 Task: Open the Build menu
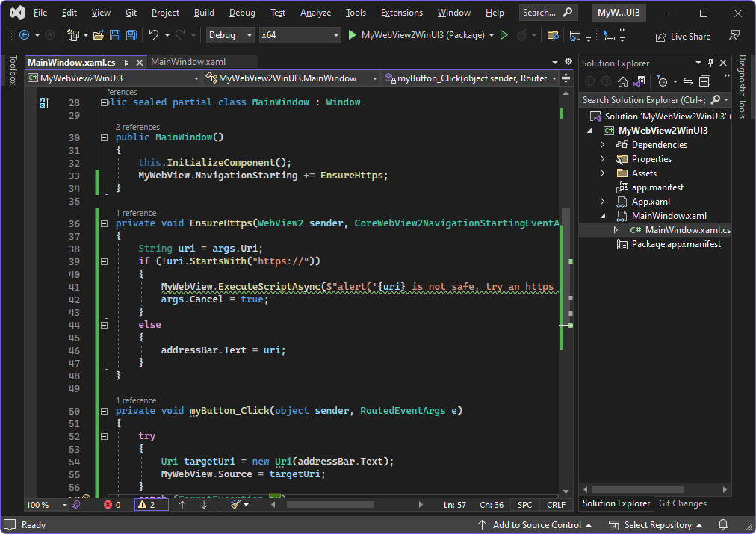203,13
